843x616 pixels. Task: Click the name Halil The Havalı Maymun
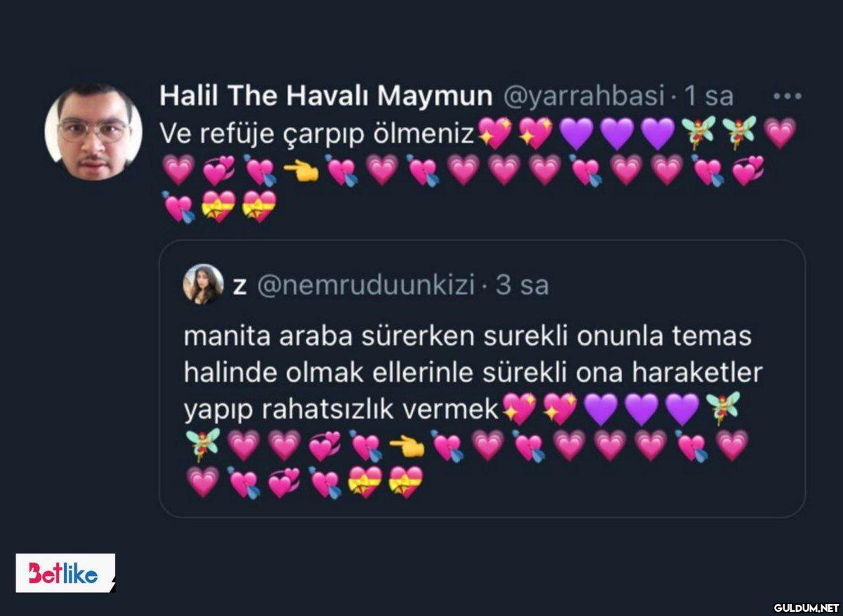326,96
